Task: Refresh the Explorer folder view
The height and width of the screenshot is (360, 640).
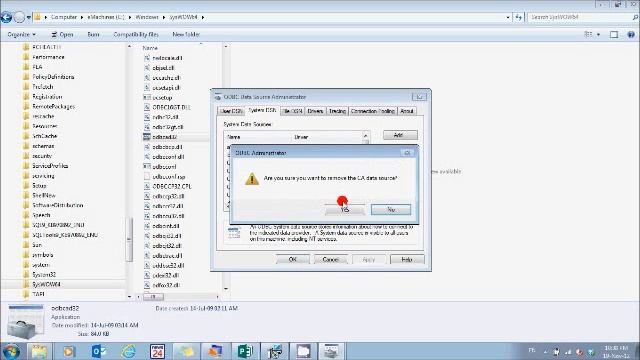Action: (518, 17)
